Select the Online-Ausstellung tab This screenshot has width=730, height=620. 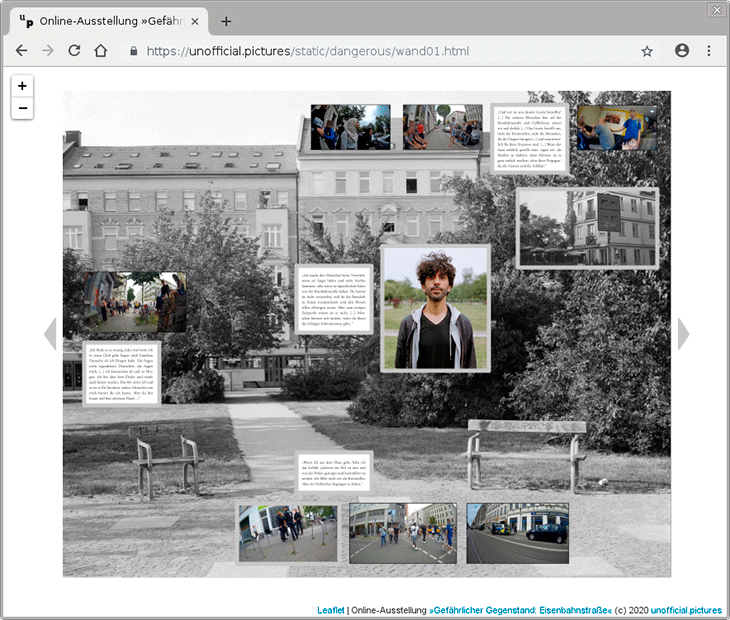pyautogui.click(x=105, y=21)
